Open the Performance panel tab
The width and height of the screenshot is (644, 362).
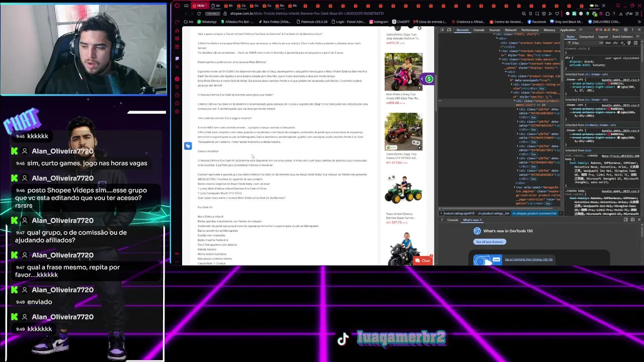[530, 30]
